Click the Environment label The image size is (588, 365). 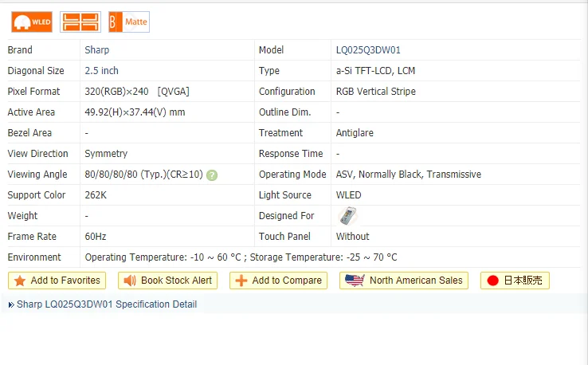point(34,257)
